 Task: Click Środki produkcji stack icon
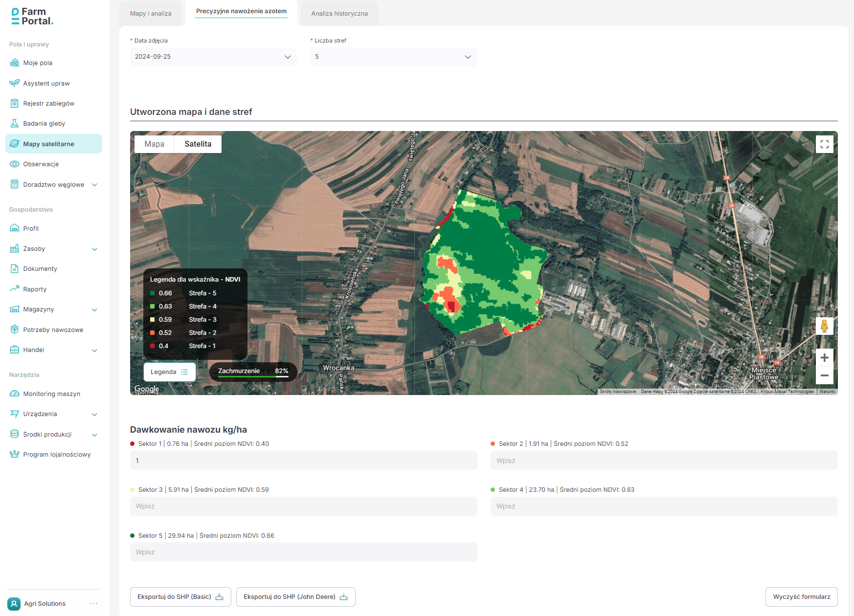click(x=15, y=434)
